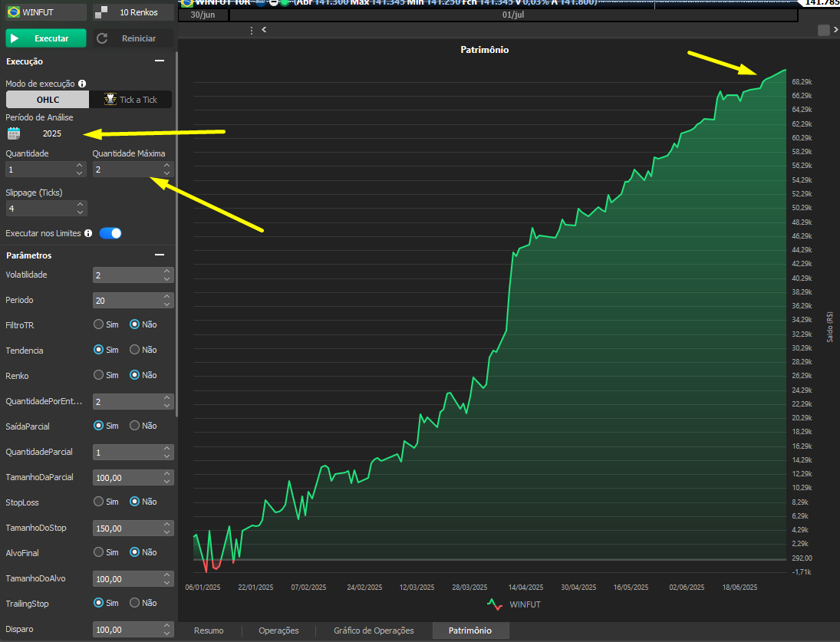This screenshot has height=642, width=840.
Task: Switch to the Resumo tab
Action: (209, 630)
